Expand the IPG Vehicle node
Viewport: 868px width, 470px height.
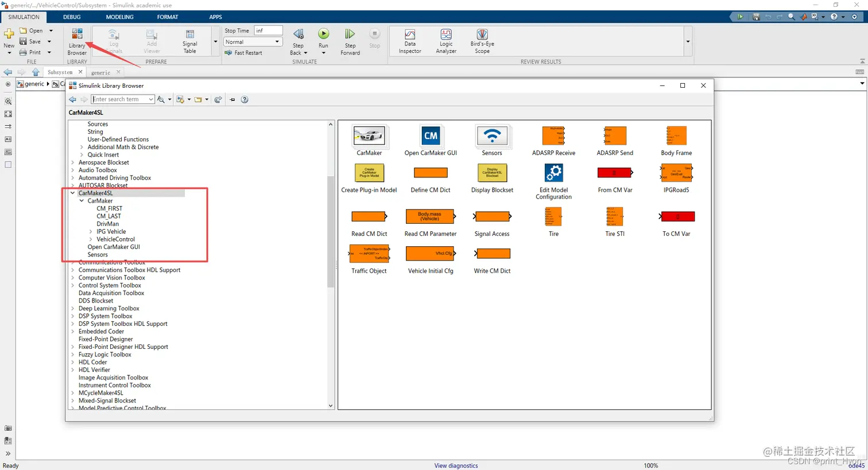pyautogui.click(x=91, y=232)
